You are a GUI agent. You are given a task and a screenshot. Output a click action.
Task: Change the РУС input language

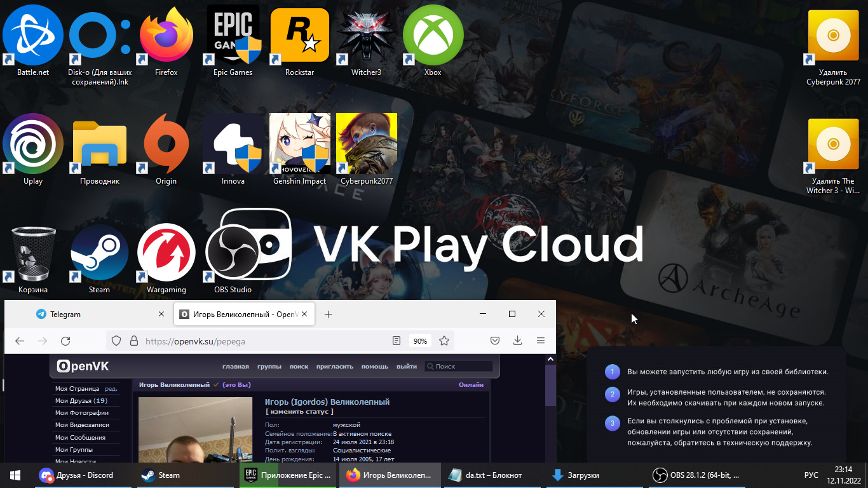(811, 475)
